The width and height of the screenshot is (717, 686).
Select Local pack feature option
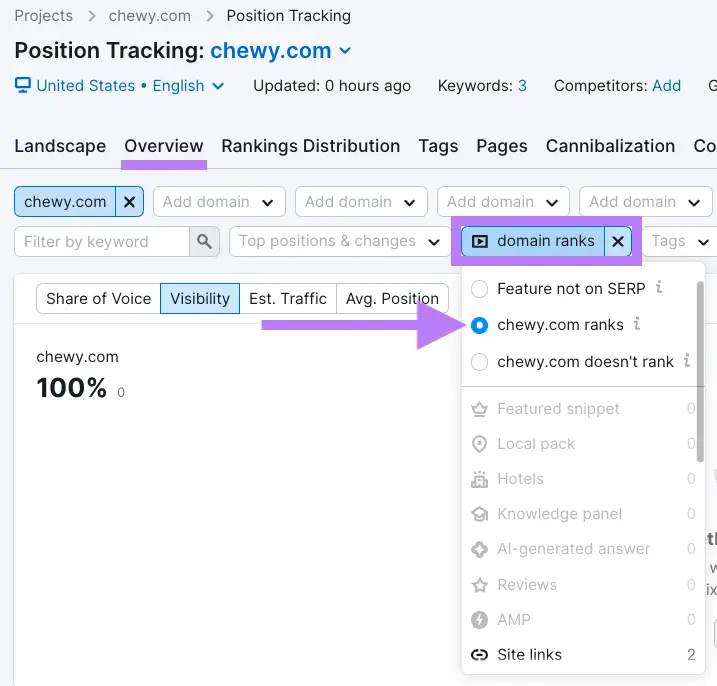(x=583, y=444)
